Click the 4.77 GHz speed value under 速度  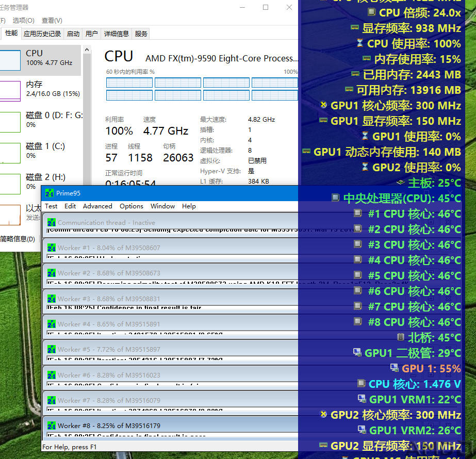pos(166,131)
